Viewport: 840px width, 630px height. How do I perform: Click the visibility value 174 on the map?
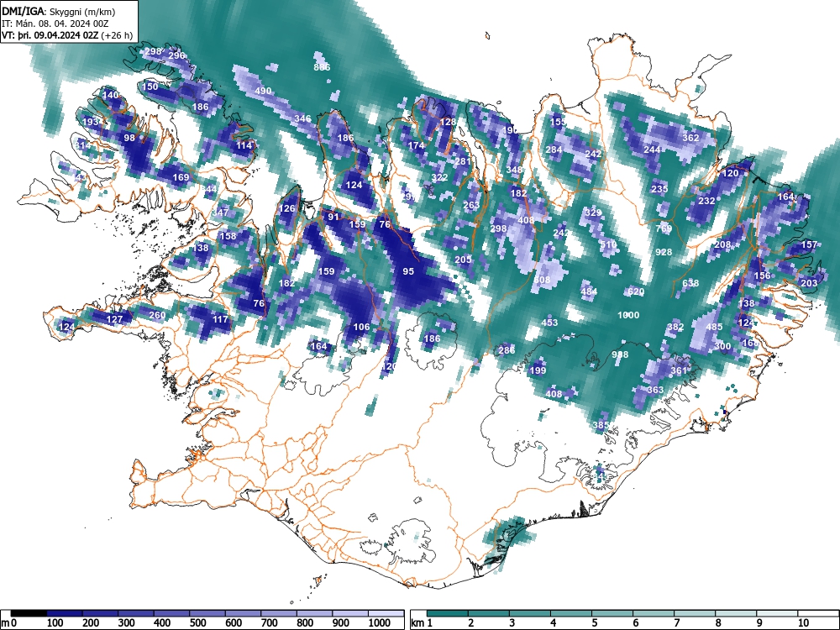tap(417, 145)
